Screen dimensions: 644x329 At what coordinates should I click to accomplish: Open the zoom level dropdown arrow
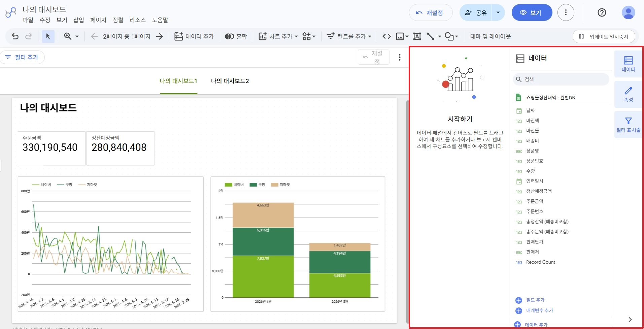click(77, 36)
